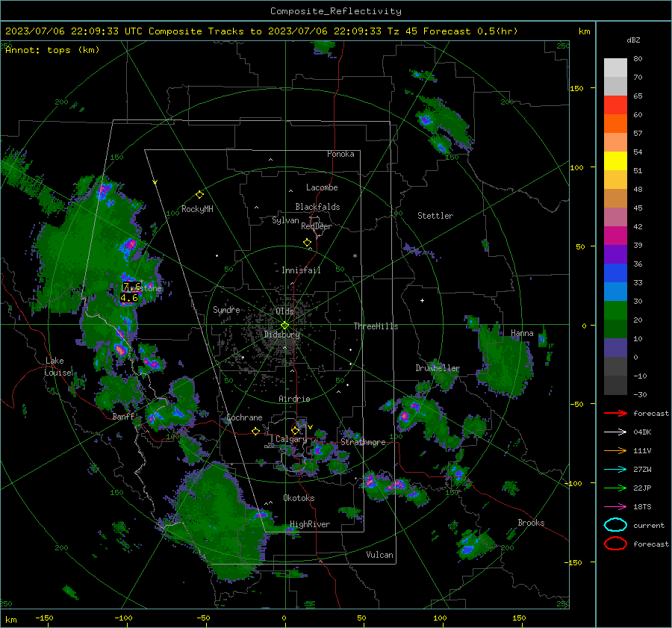Screen dimensions: 672x628
Task: Click the 65 dBZ red swatch
Action: (x=615, y=105)
